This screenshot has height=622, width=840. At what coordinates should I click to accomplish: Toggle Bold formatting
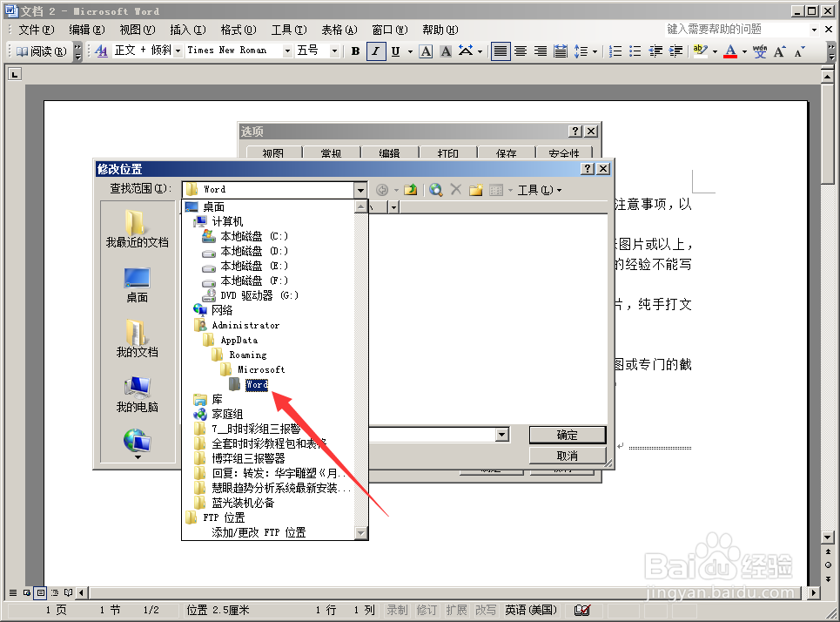pyautogui.click(x=355, y=51)
